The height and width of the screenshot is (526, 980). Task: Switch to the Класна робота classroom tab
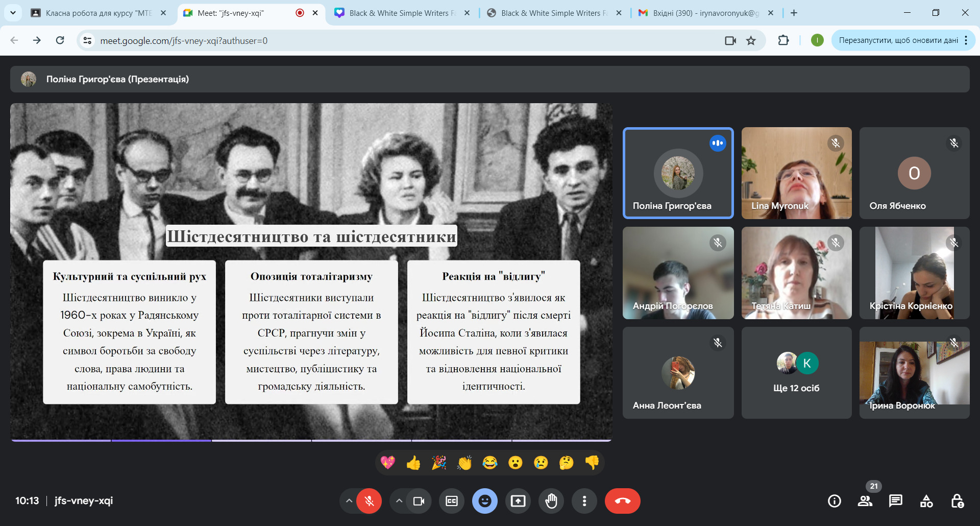coord(97,13)
